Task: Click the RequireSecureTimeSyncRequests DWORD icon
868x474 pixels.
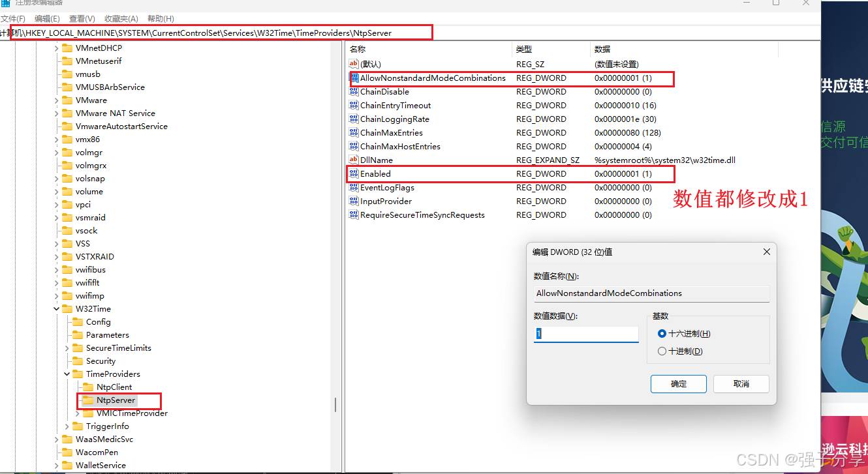Action: (354, 215)
